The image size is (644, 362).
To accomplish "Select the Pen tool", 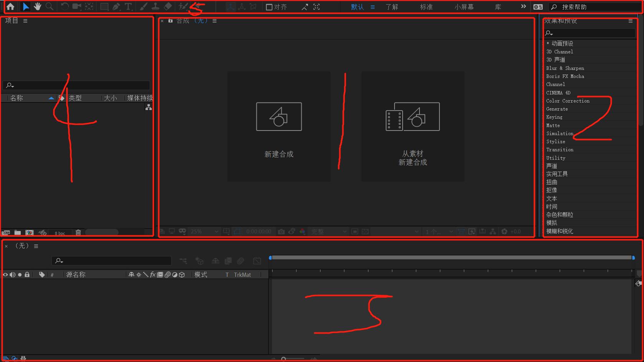I will coord(116,7).
